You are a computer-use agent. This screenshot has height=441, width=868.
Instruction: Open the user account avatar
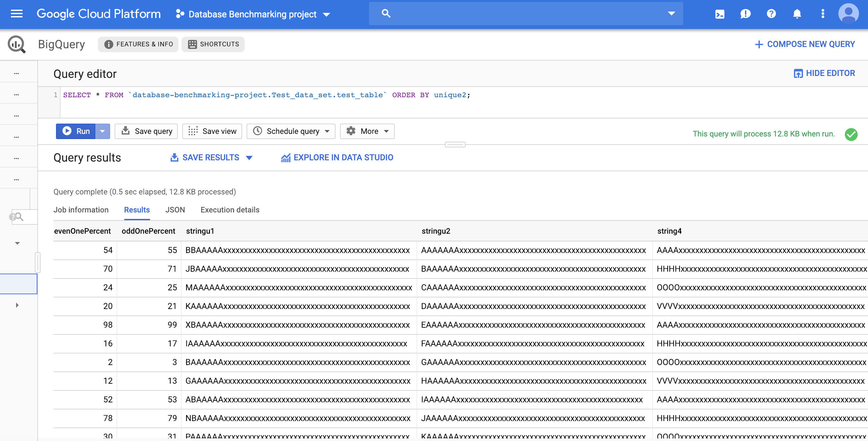(848, 14)
